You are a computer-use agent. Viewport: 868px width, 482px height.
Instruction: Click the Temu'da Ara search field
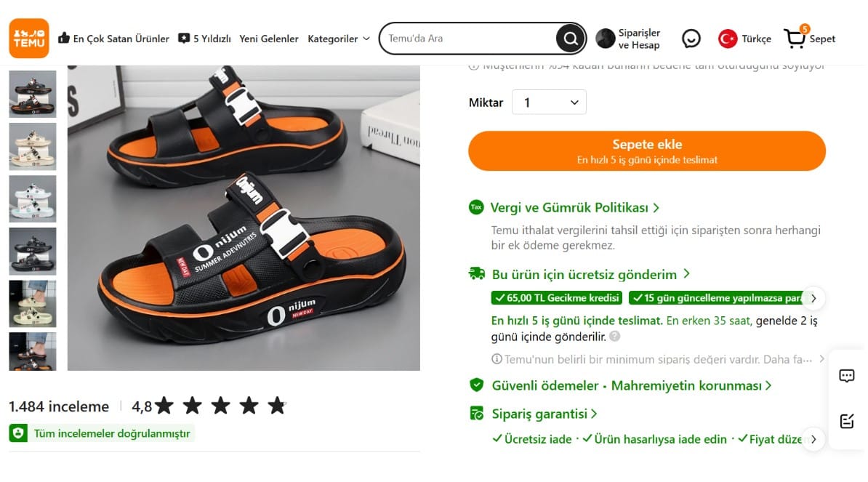pos(469,39)
